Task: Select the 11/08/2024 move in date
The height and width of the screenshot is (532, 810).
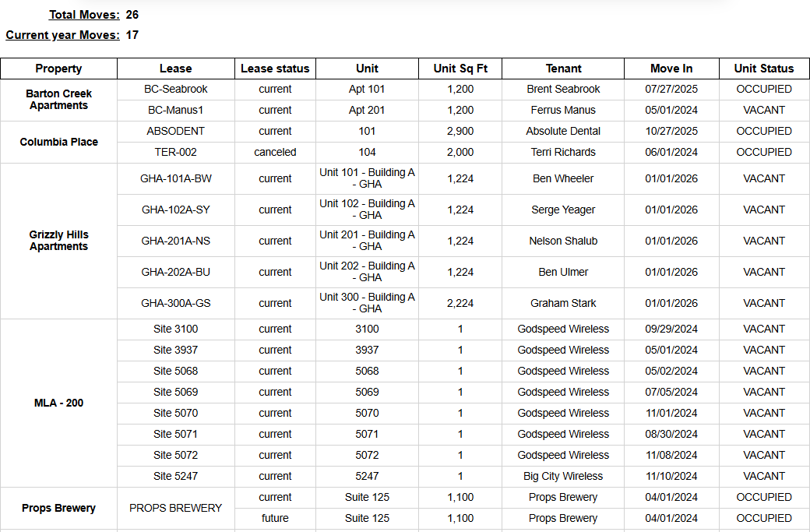Action: pyautogui.click(x=671, y=455)
